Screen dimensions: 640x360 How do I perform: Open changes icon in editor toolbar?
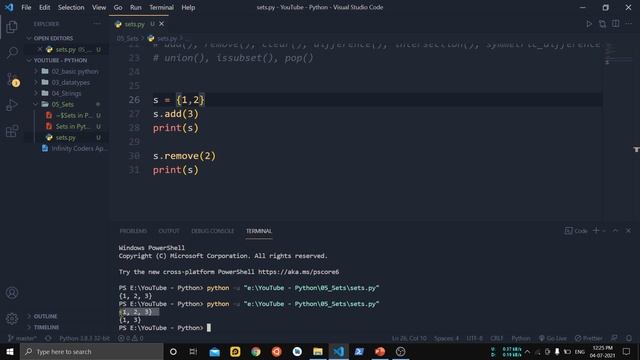[x=602, y=24]
